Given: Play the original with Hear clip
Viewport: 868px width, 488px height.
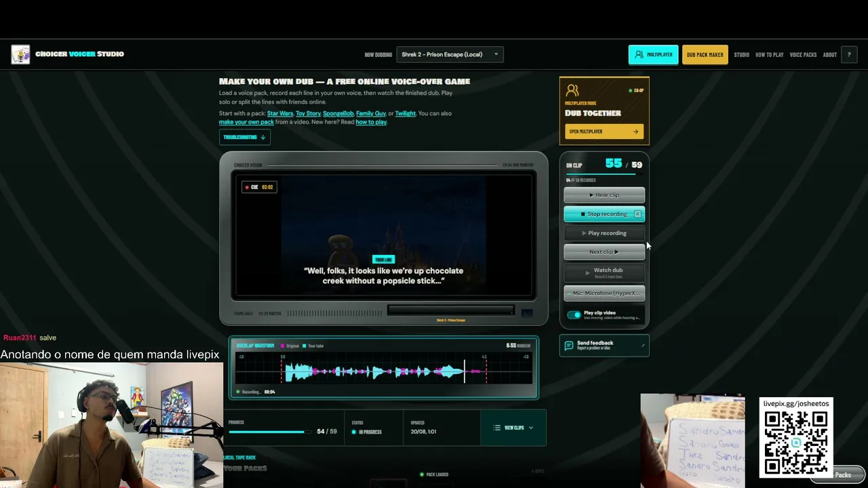Looking at the screenshot, I should (604, 195).
